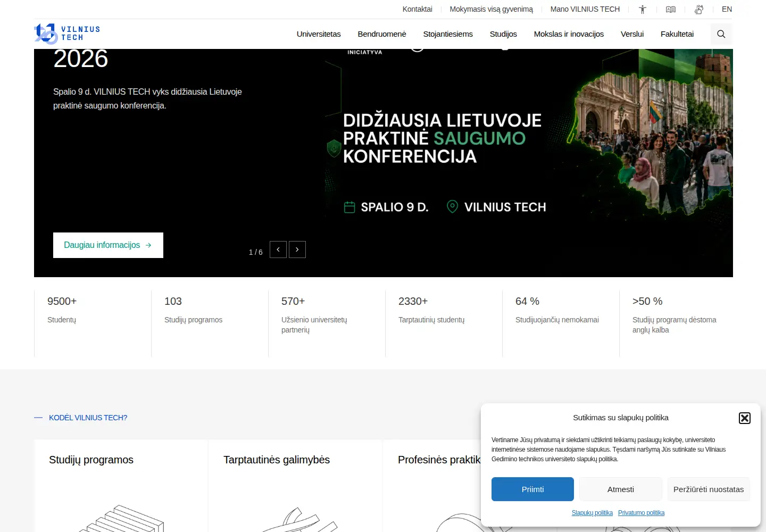Follow the Kontaktai link

418,9
